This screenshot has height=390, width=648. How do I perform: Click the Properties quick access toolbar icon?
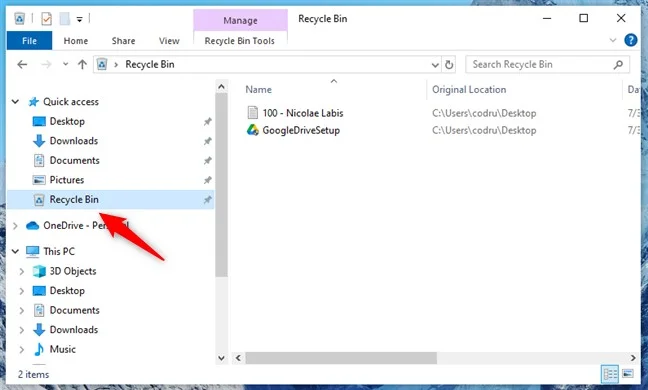pos(46,19)
